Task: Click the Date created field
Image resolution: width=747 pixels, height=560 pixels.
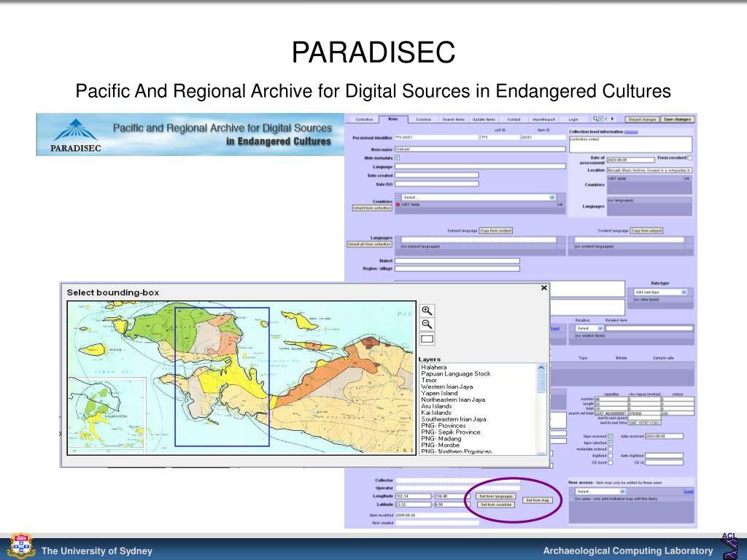Action: [x=437, y=175]
